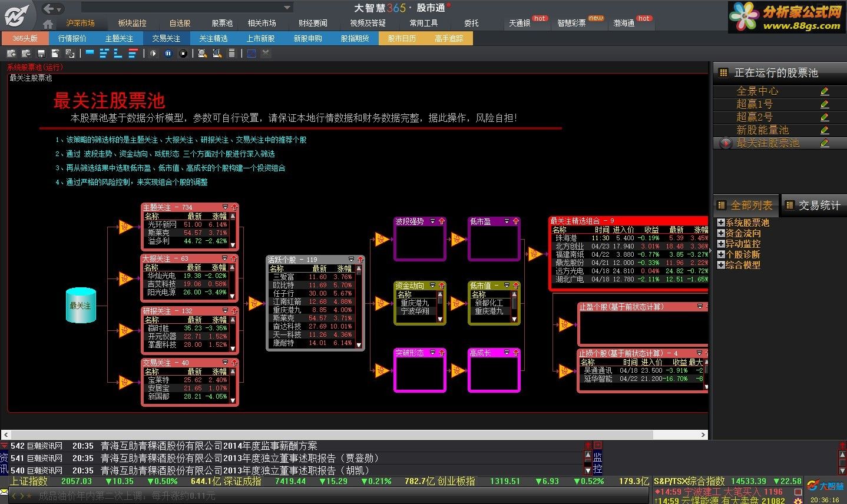Open the address bar dropdown arrow at top
The width and height of the screenshot is (847, 504).
[x=287, y=8]
